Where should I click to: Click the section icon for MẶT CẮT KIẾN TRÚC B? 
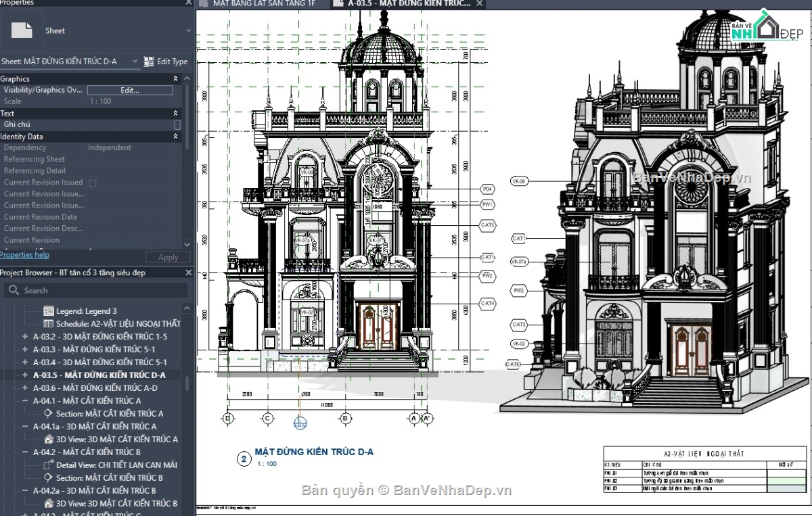point(48,477)
